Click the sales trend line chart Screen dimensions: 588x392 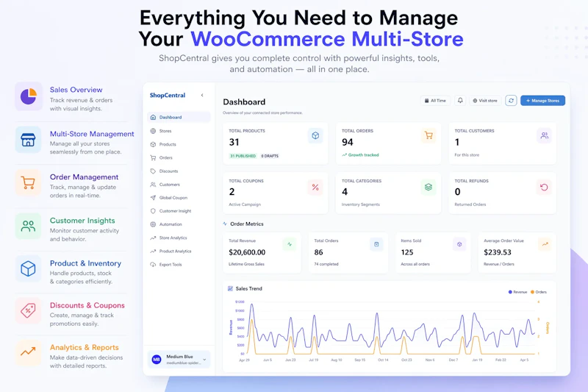(390, 328)
